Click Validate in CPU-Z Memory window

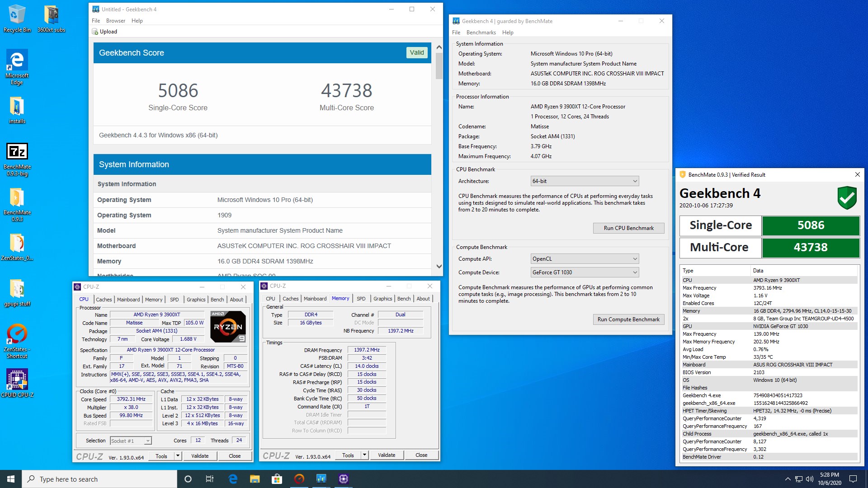coord(387,455)
